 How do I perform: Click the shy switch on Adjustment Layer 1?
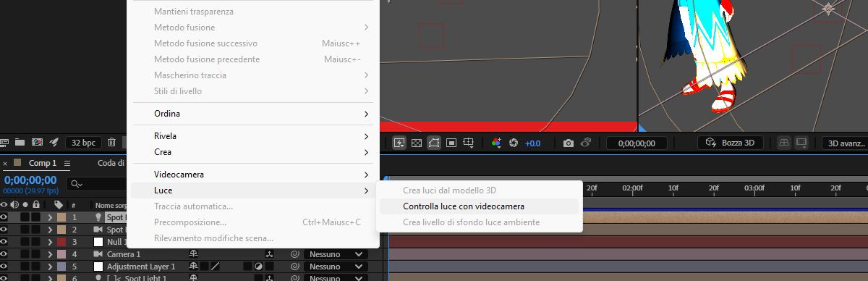(x=193, y=267)
